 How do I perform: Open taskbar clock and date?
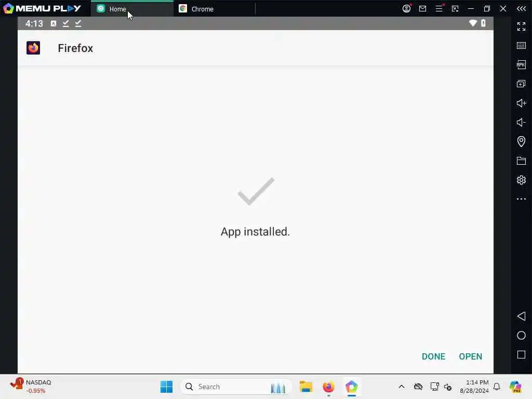coord(474,387)
